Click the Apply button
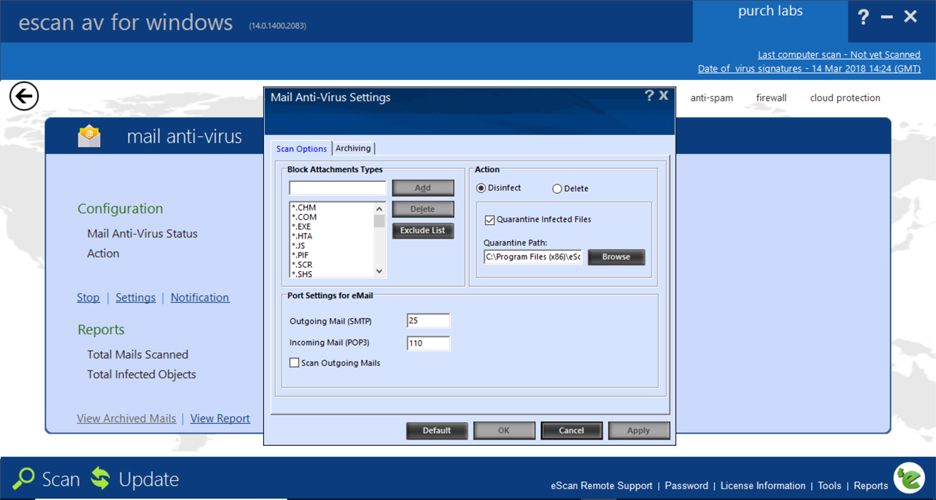The height and width of the screenshot is (500, 936). point(638,430)
